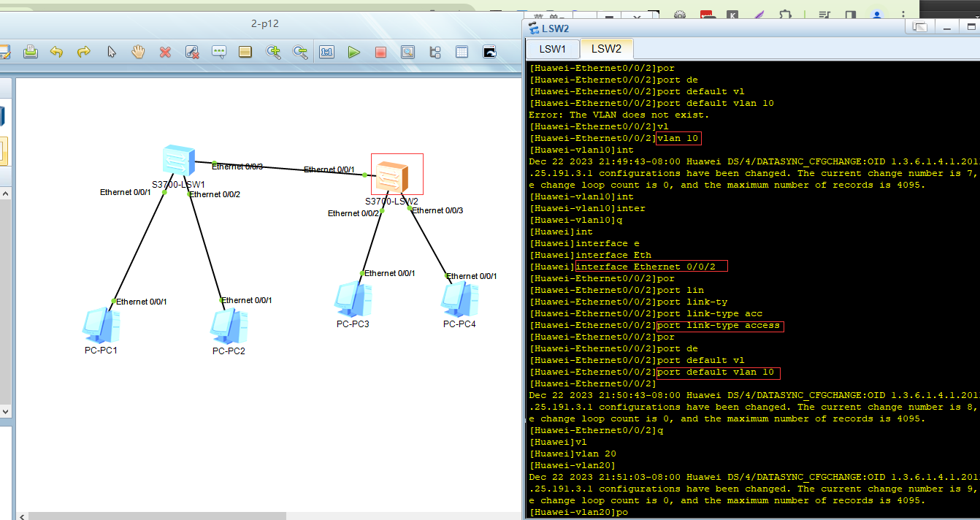980x520 pixels.
Task: Select the PC-PC1 computer icon
Action: (101, 326)
